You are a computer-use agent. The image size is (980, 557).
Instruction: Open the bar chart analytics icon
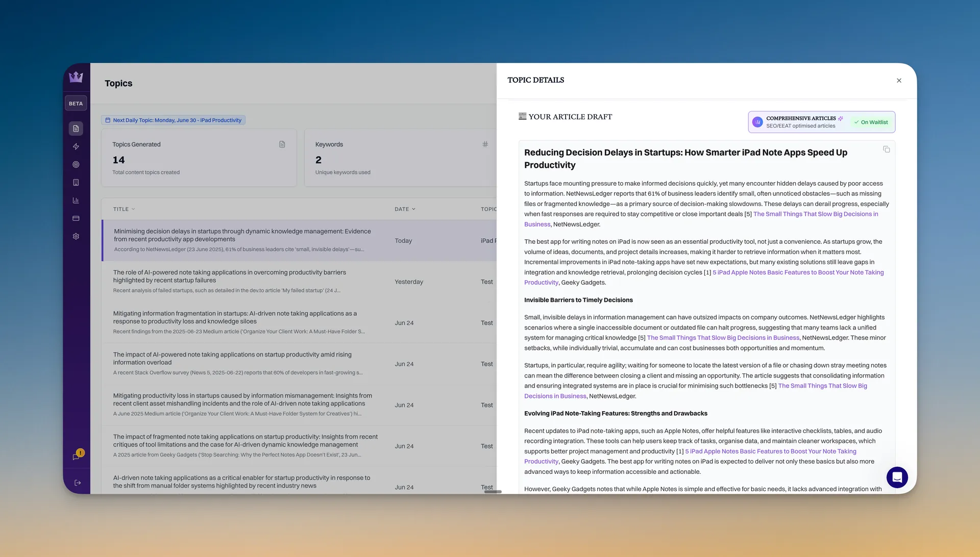click(x=76, y=200)
